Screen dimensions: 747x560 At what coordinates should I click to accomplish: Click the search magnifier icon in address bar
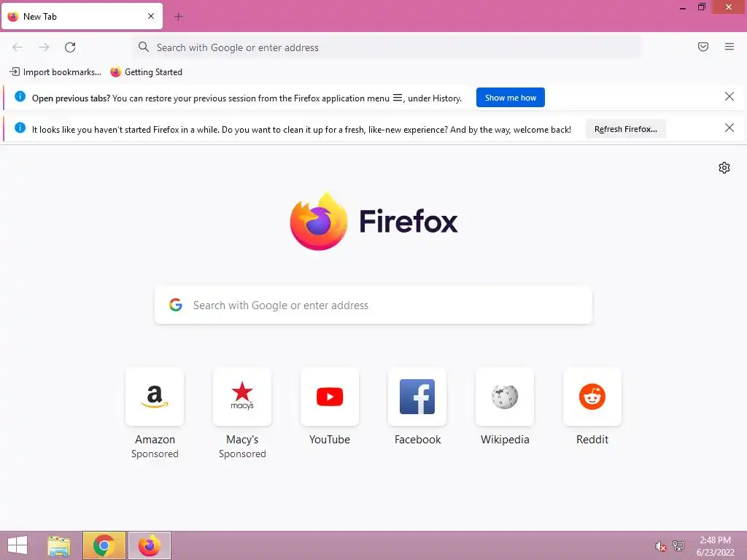(x=144, y=47)
